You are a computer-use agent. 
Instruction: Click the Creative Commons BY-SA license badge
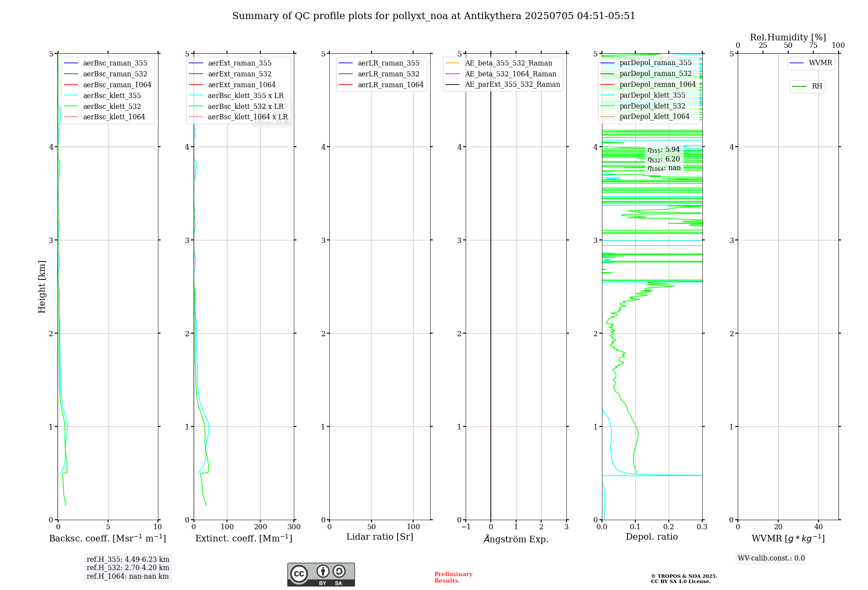pyautogui.click(x=321, y=574)
